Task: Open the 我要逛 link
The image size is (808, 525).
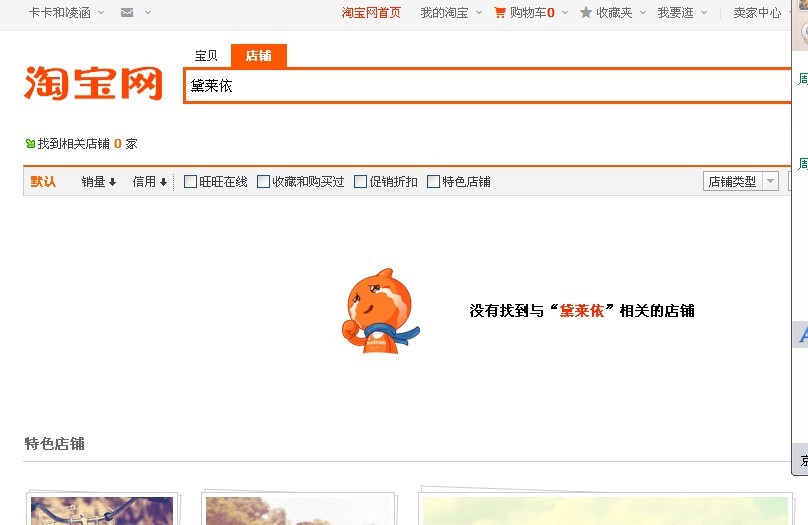Action: (676, 13)
